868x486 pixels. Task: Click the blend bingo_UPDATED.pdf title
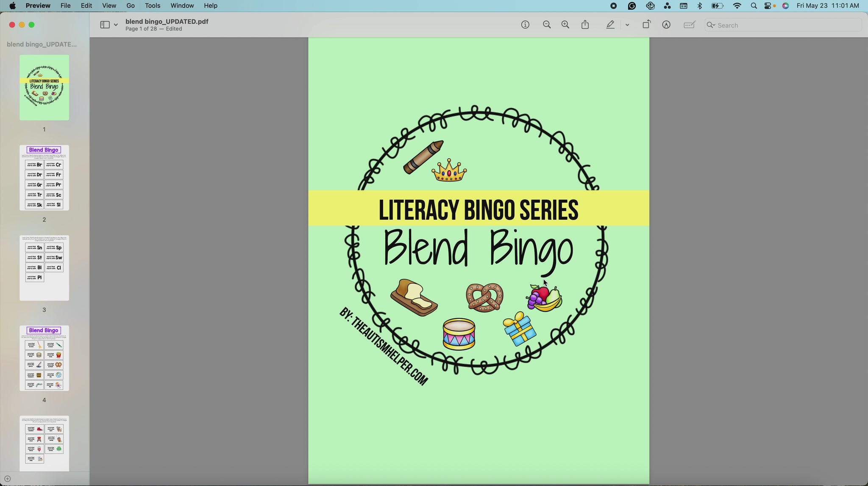coord(167,22)
